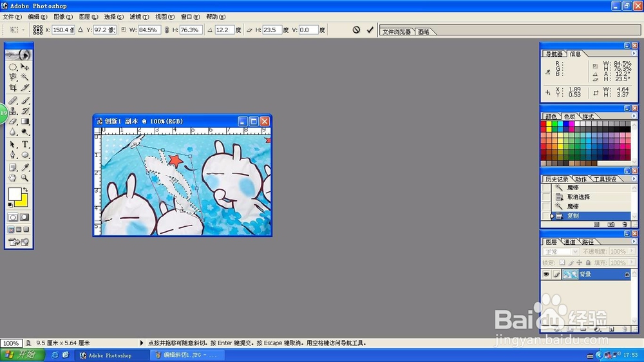The height and width of the screenshot is (362, 644).
Task: Select the Elliptical Marquee tool
Action: pos(13,67)
